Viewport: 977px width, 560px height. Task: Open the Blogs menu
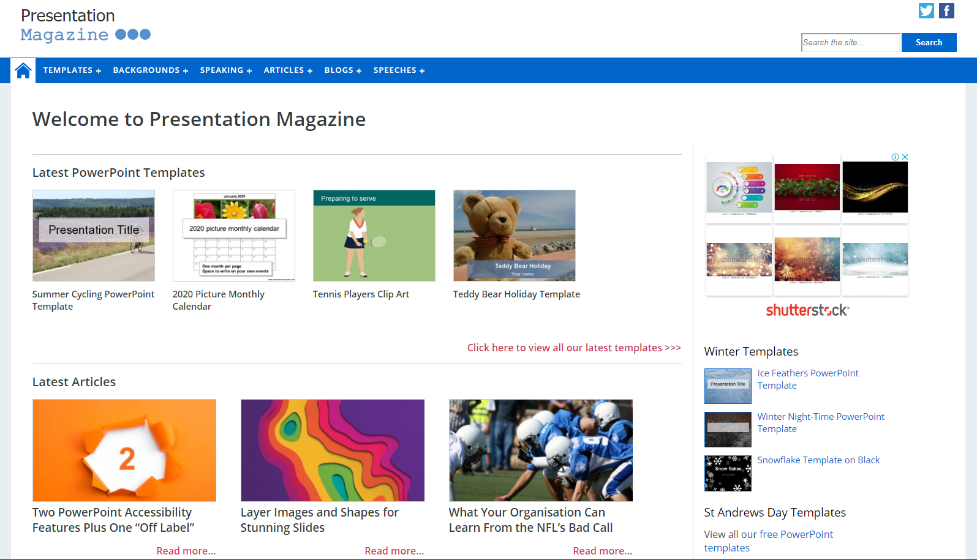click(342, 70)
